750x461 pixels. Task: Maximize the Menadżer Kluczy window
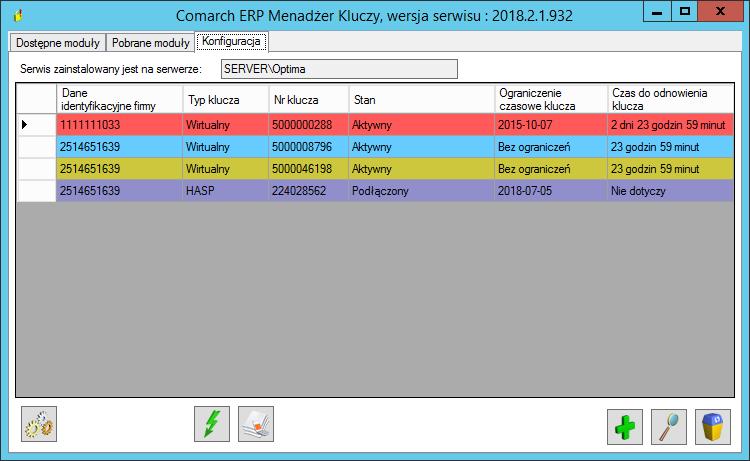point(684,11)
